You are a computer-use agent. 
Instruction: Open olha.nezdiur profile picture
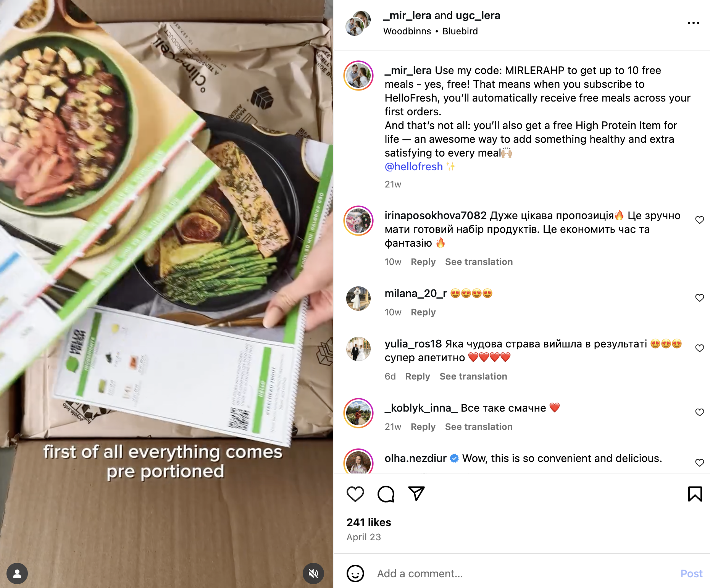coord(358,462)
